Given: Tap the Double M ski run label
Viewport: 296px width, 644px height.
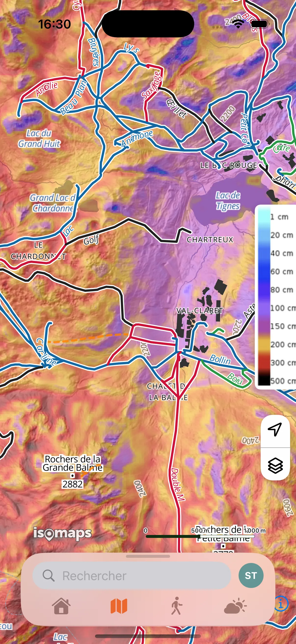Looking at the screenshot, I should click(178, 484).
